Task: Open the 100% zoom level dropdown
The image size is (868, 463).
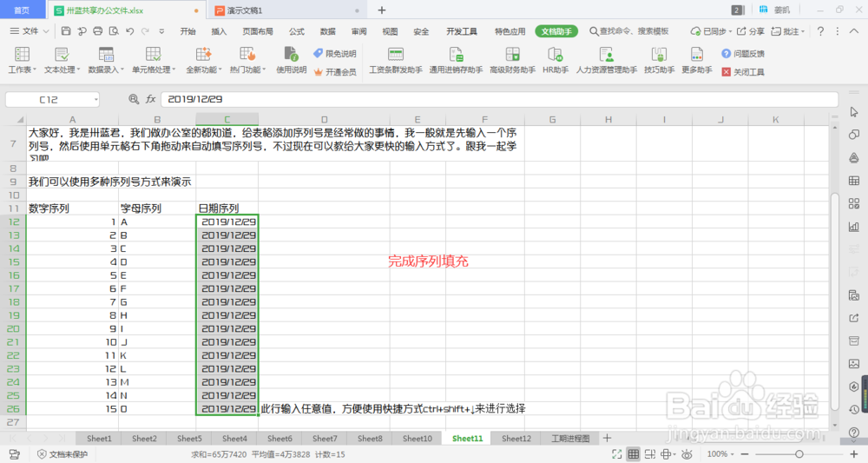Action: coord(720,454)
